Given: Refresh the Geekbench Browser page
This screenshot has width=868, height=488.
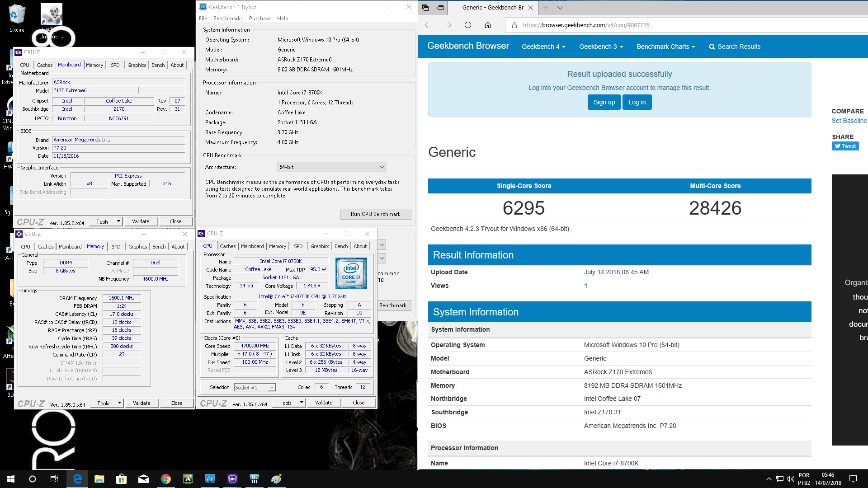Looking at the screenshot, I should [468, 25].
